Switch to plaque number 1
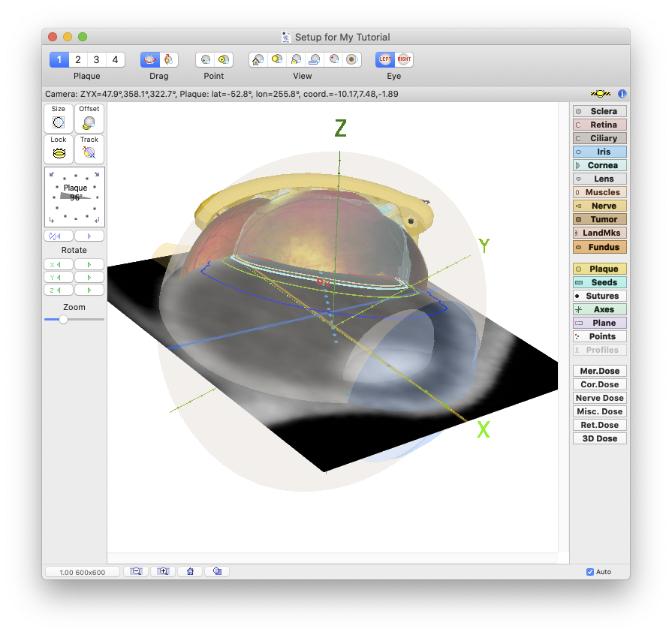The height and width of the screenshot is (635, 672). tap(59, 59)
